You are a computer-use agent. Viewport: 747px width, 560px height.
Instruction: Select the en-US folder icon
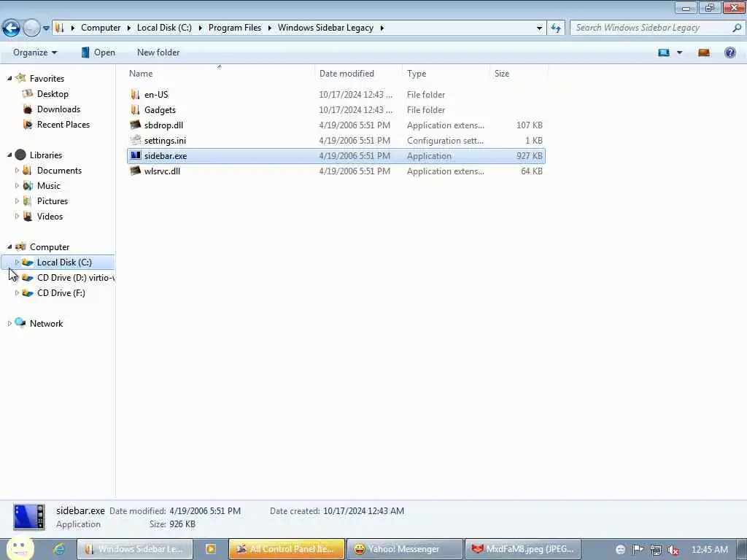135,94
